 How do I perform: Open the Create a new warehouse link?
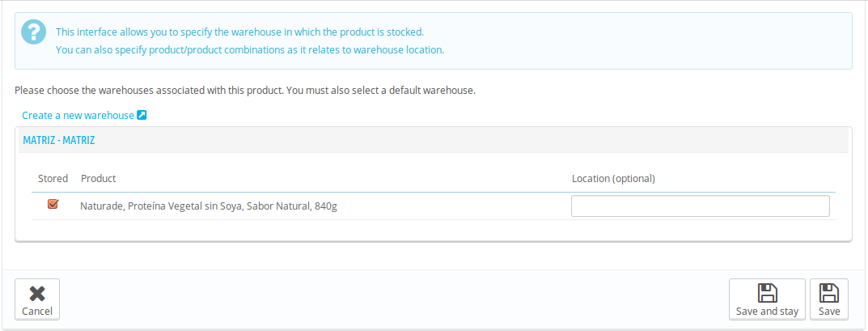(x=78, y=116)
